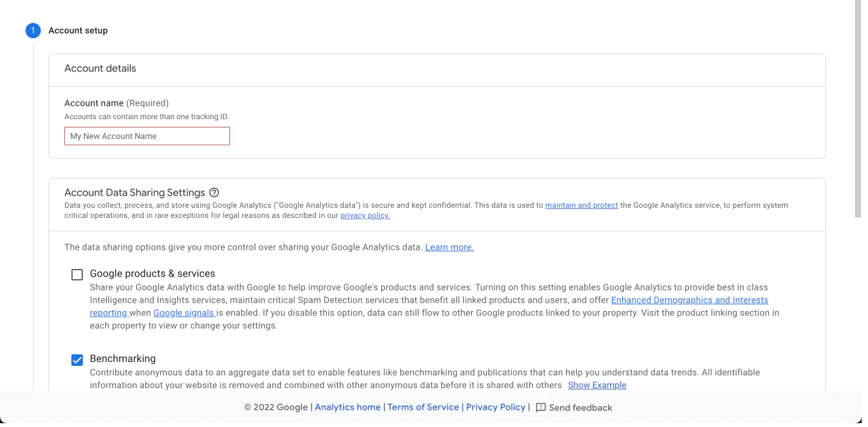This screenshot has height=427, width=868.
Task: Open the 'Google signals' link
Action: [184, 313]
